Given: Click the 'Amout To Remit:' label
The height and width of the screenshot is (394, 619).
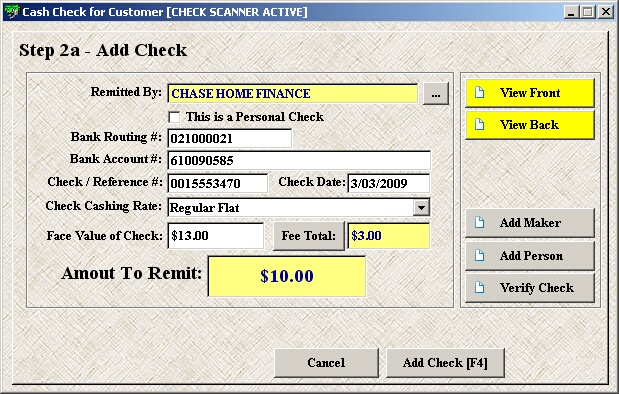Looking at the screenshot, I should pyautogui.click(x=131, y=273).
